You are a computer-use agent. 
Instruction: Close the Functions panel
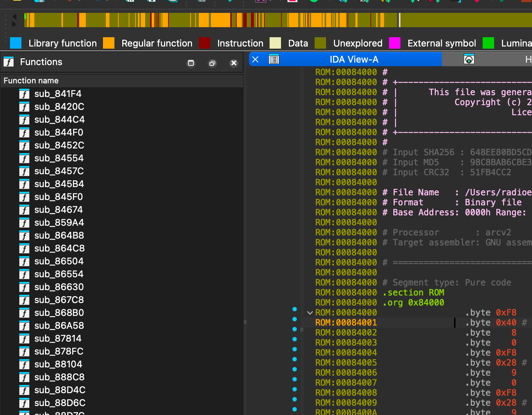[x=234, y=63]
